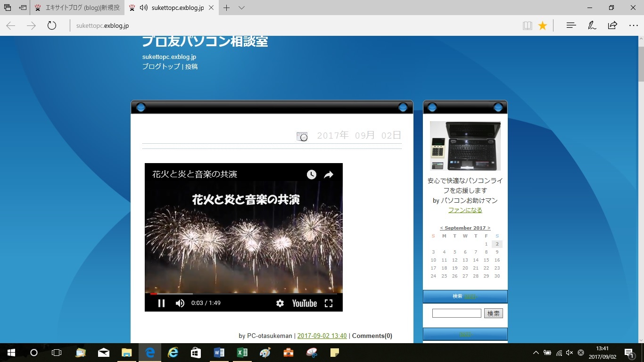
Task: Open the Action Center notifications
Action: coord(629,353)
